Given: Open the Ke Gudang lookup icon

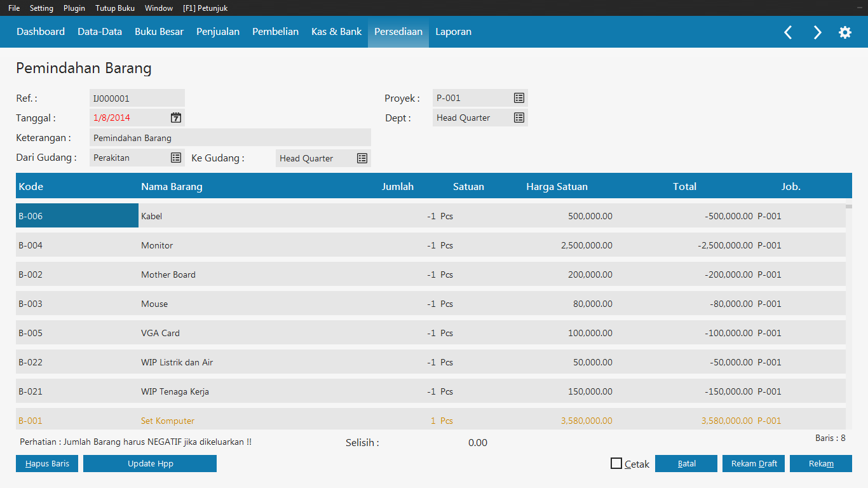Looking at the screenshot, I should point(362,158).
